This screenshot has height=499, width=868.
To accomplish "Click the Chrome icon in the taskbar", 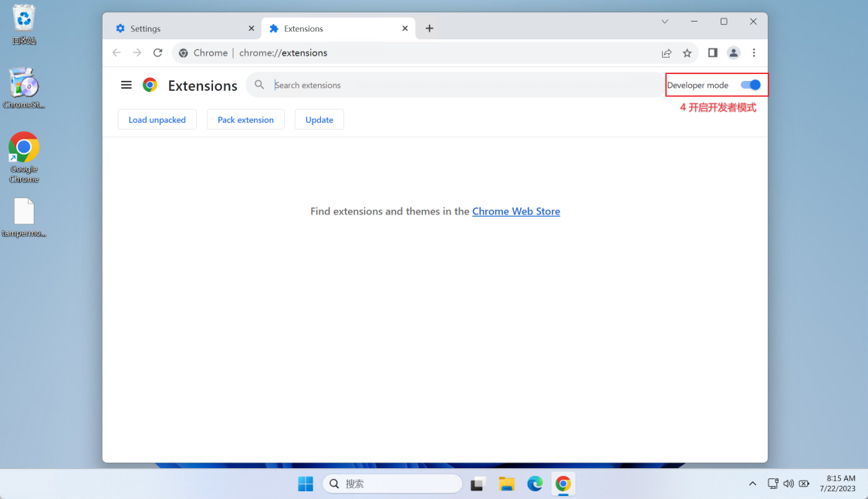I will (x=563, y=484).
